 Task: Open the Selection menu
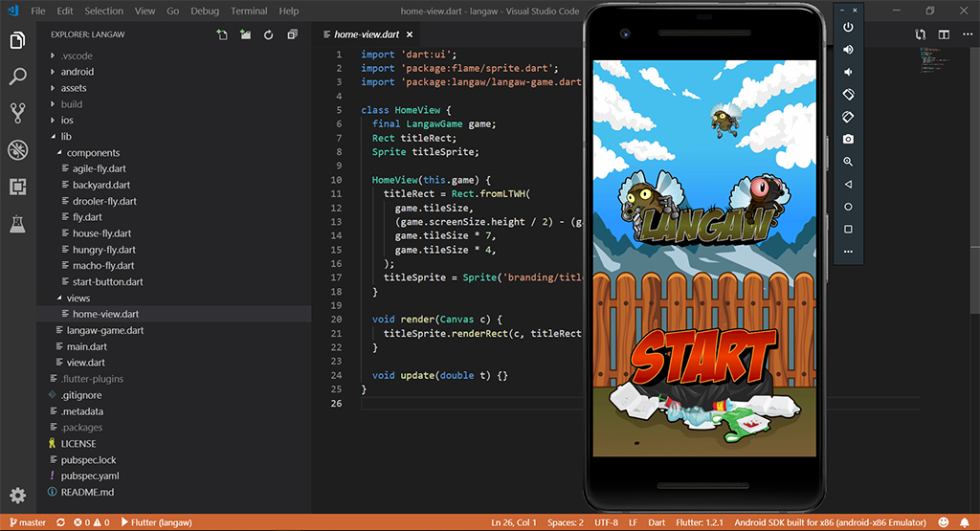[x=103, y=11]
